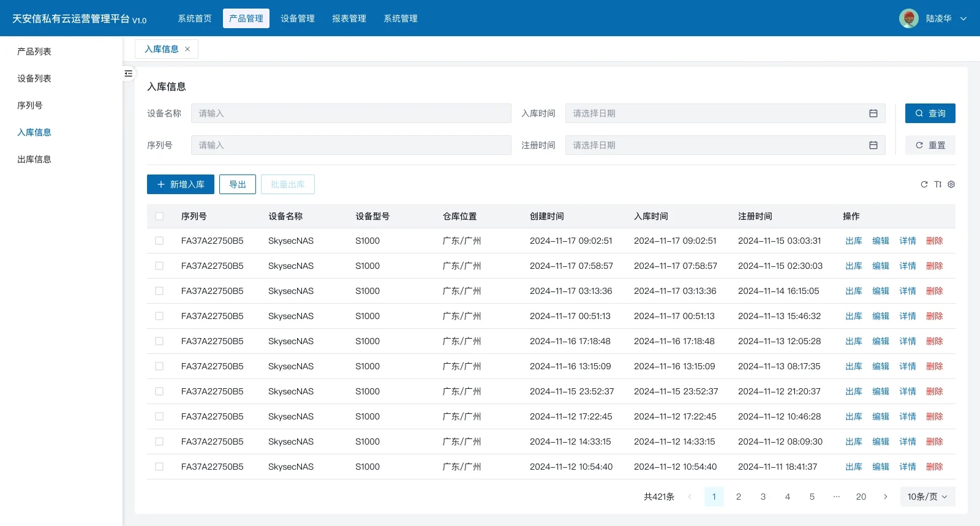Click the ellipsis to jump pages ahead
This screenshot has width=980, height=526.
pos(837,497)
